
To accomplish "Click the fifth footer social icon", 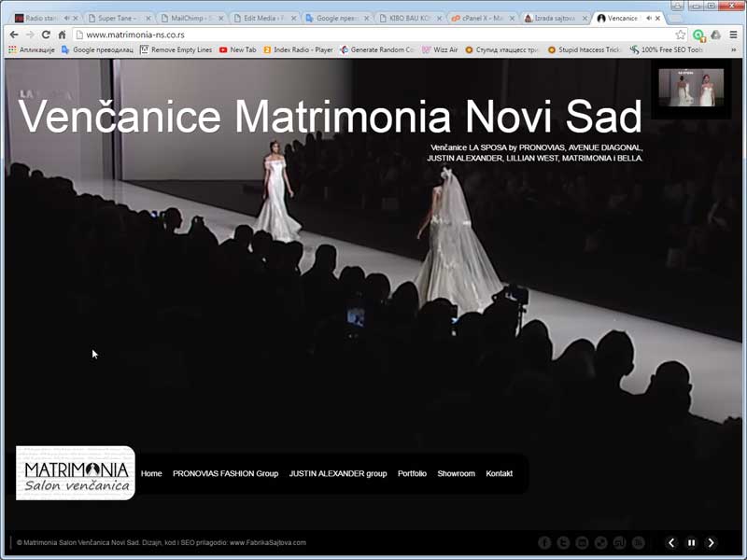I will click(619, 542).
